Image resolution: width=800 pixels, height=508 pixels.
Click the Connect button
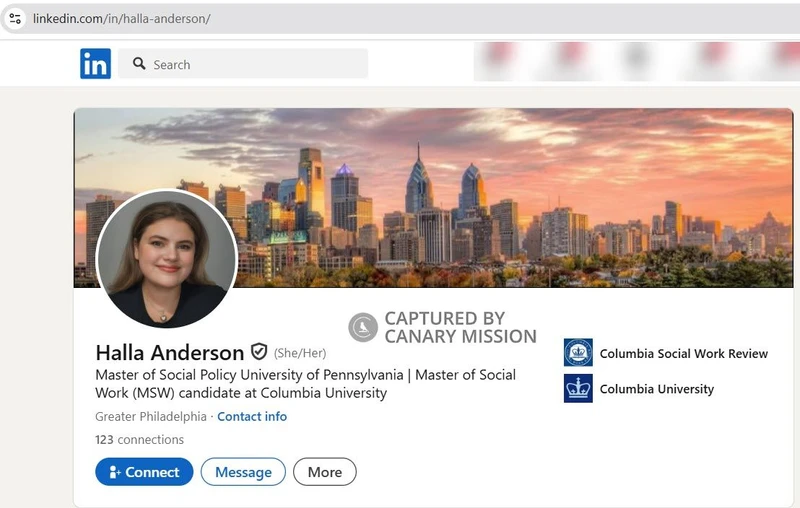(x=144, y=472)
